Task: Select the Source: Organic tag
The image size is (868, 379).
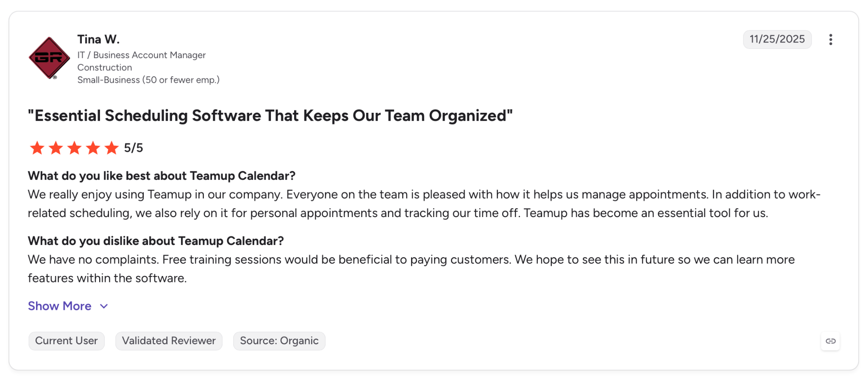Action: pos(279,341)
